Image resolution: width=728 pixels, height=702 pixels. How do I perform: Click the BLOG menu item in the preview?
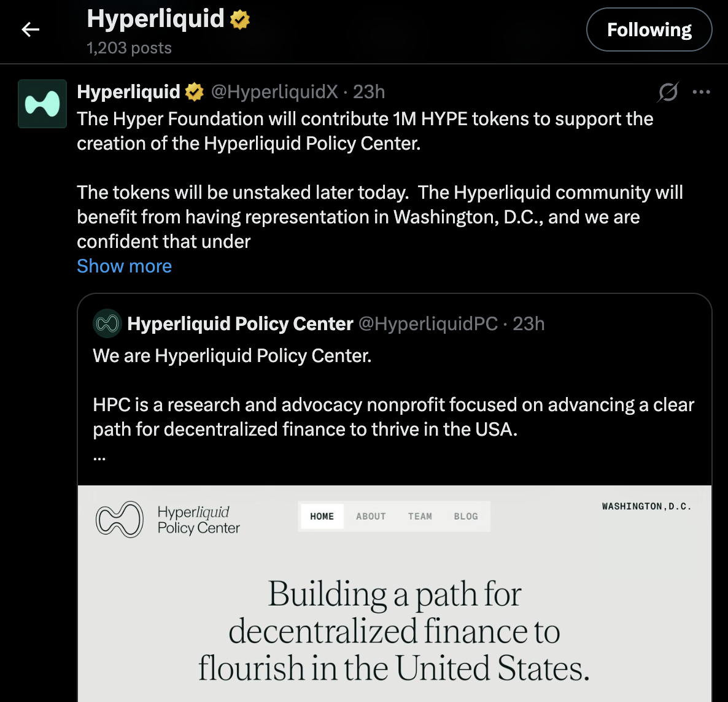click(x=466, y=516)
